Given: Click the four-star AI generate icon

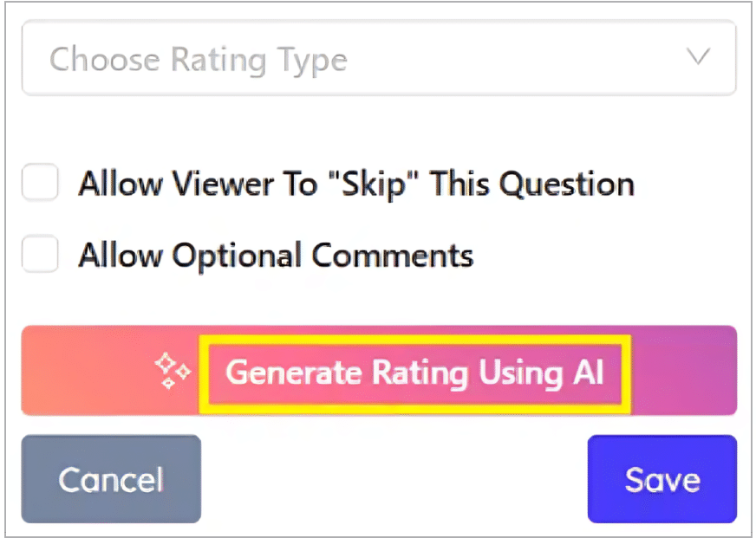Looking at the screenshot, I should pos(173,371).
